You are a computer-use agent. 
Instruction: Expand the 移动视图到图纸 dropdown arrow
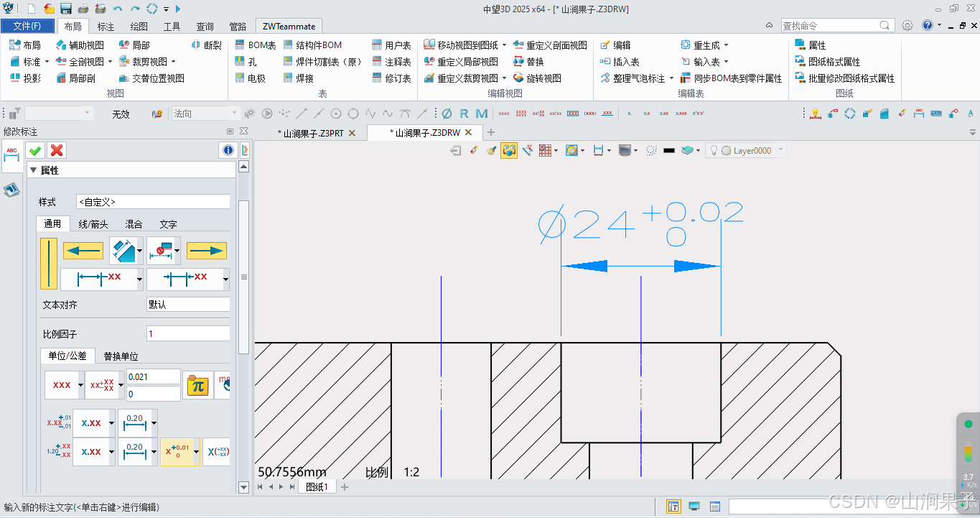point(504,45)
